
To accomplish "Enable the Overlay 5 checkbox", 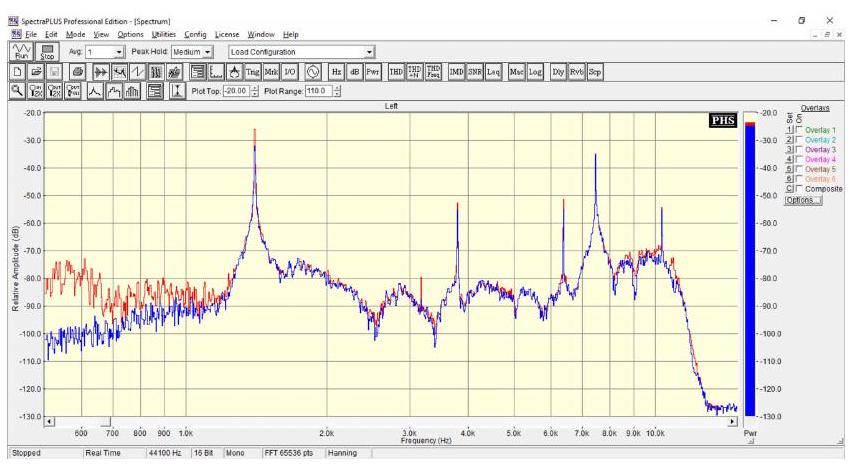I will pyautogui.click(x=799, y=169).
